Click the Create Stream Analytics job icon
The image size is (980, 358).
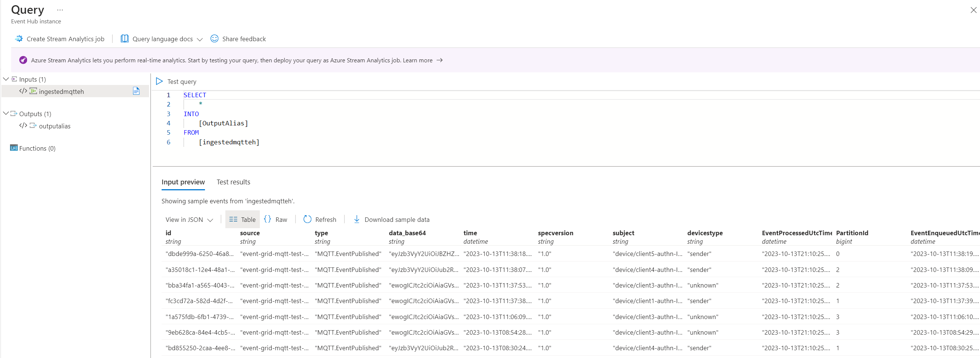(x=19, y=39)
